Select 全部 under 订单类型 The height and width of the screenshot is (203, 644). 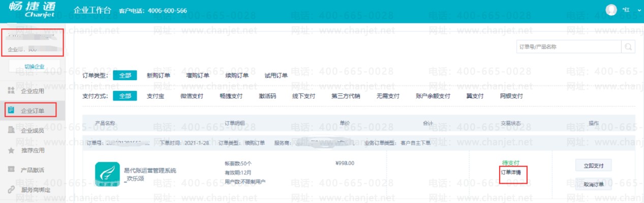pyautogui.click(x=125, y=76)
